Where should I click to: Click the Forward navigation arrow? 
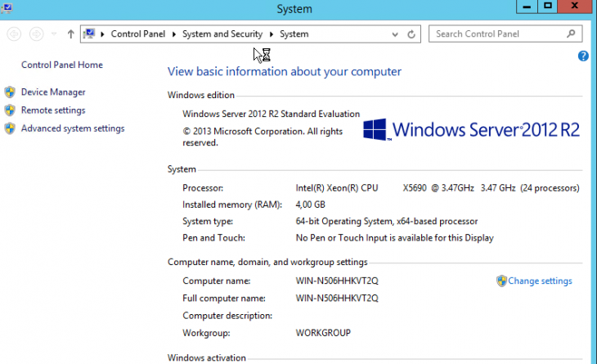point(37,34)
